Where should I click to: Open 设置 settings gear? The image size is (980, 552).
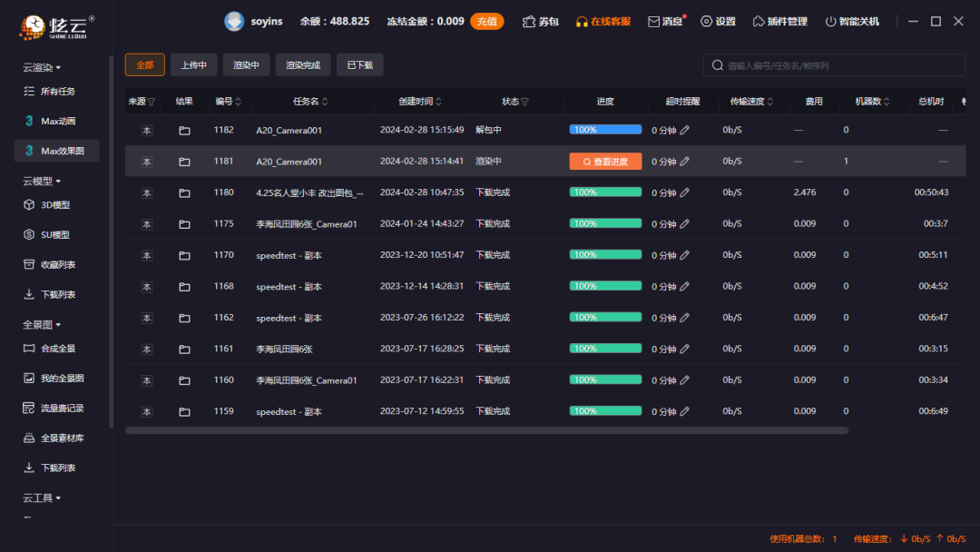pos(706,22)
